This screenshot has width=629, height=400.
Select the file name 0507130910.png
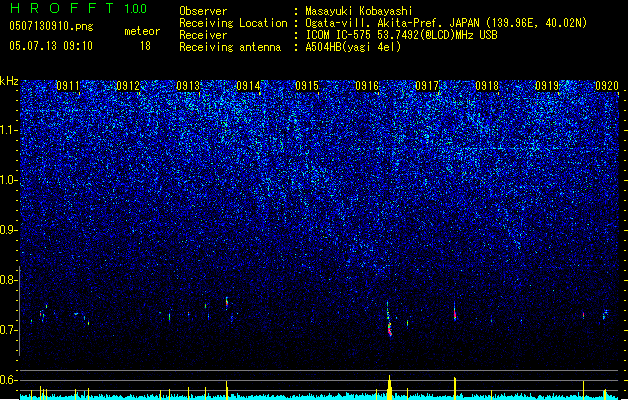pyautogui.click(x=51, y=26)
